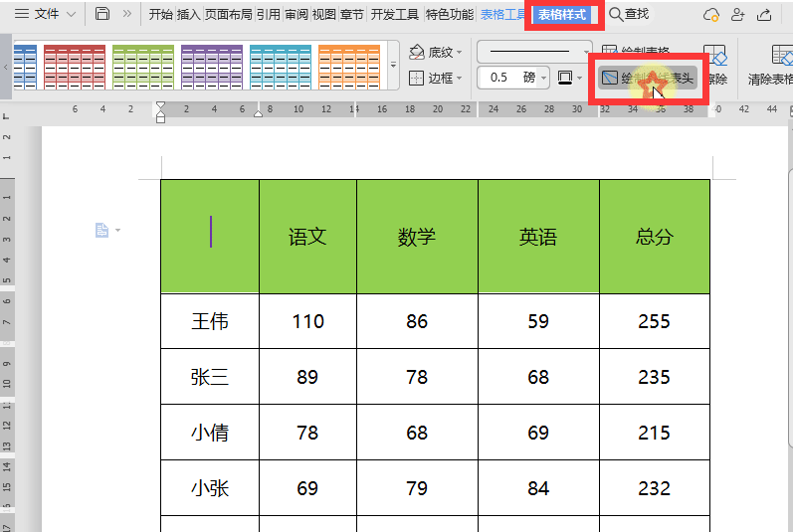
Task: Click the 清除表格样式 icon
Action: click(771, 66)
